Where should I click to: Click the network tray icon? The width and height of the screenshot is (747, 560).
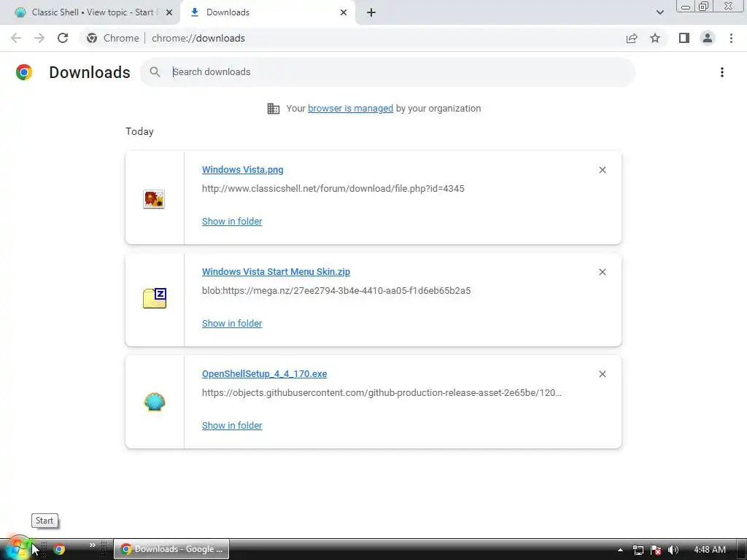pos(638,550)
